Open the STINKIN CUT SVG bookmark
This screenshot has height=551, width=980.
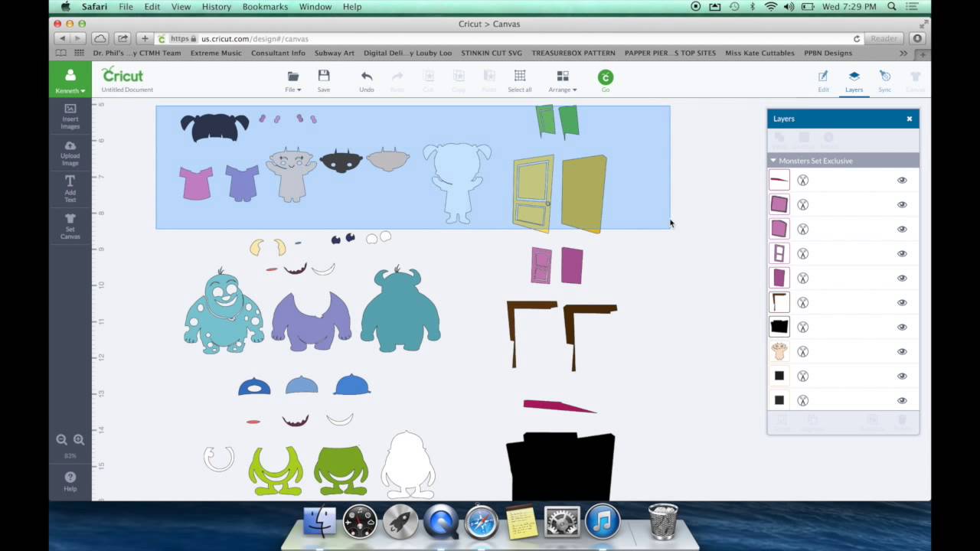492,54
